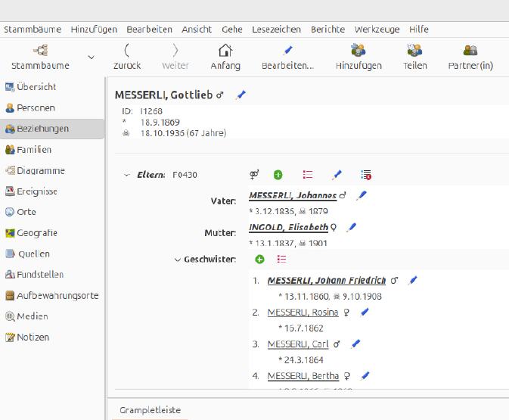Click the Partner(in) toolbar icon
This screenshot has width=509, height=420.
coord(470,51)
